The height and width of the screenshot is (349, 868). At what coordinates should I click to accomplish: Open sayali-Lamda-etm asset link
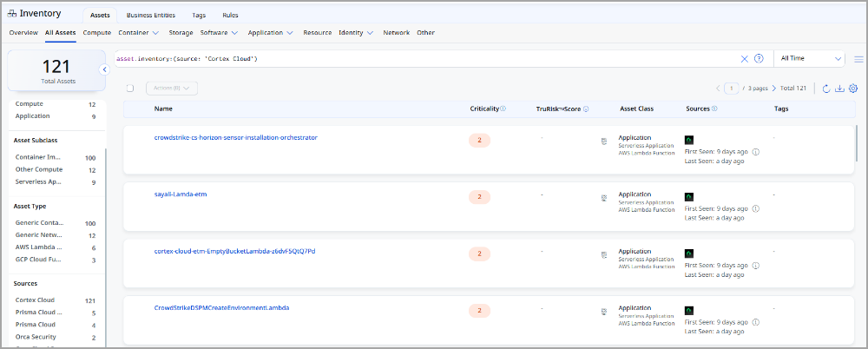coord(180,194)
